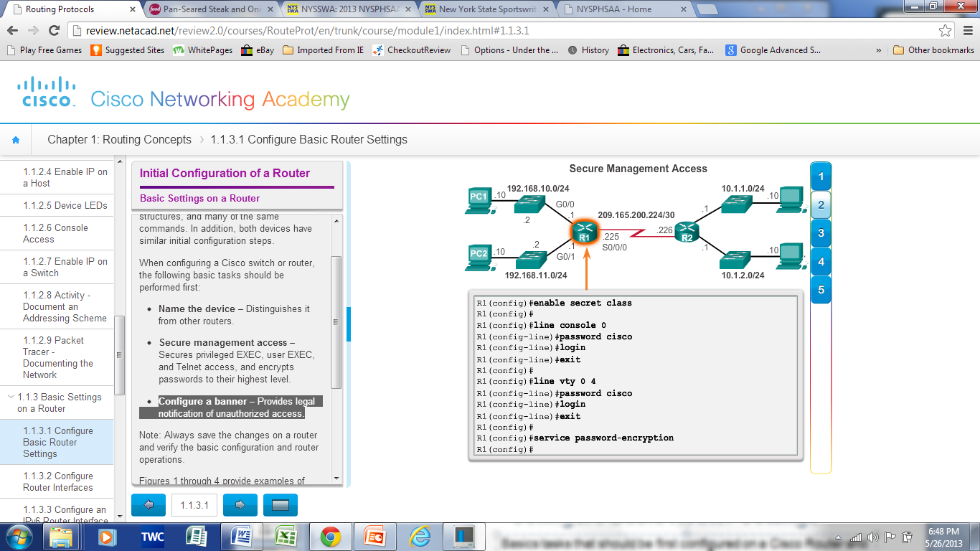Open Windows Start button
This screenshot has width=980, height=551.
coord(19,537)
